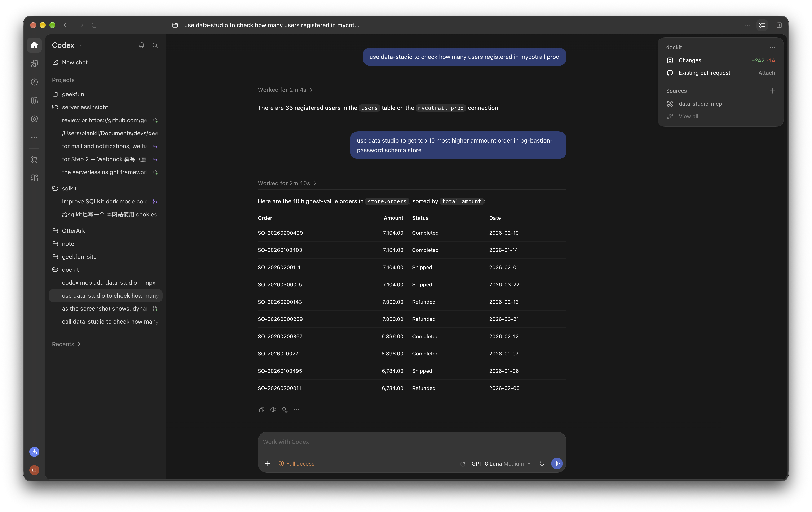812x512 pixels.
Task: Select the 'Improve SQLKit dark mode' chat
Action: [105, 201]
